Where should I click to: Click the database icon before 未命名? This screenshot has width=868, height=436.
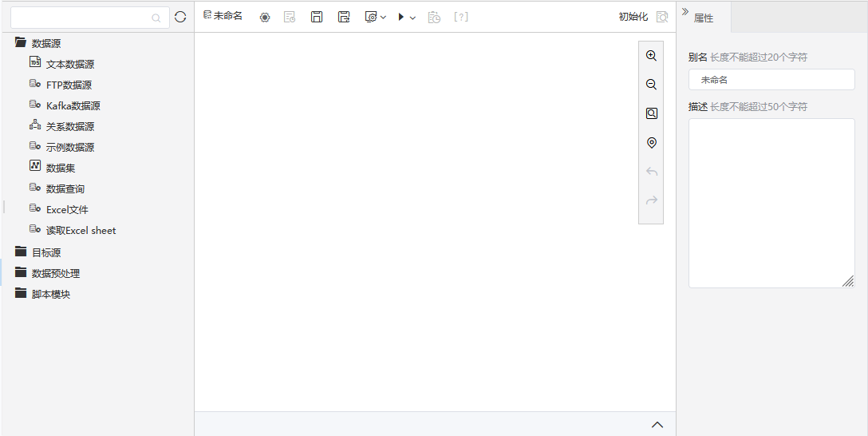point(207,15)
